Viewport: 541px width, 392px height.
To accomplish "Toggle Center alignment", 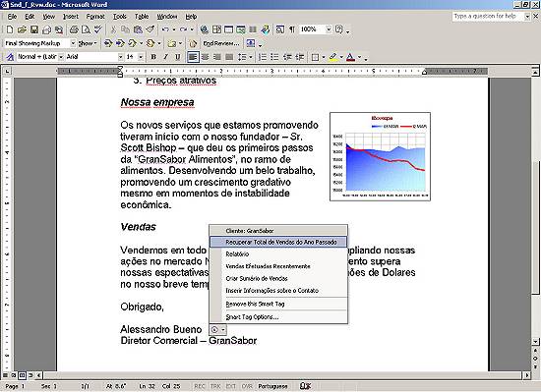I will [x=205, y=57].
